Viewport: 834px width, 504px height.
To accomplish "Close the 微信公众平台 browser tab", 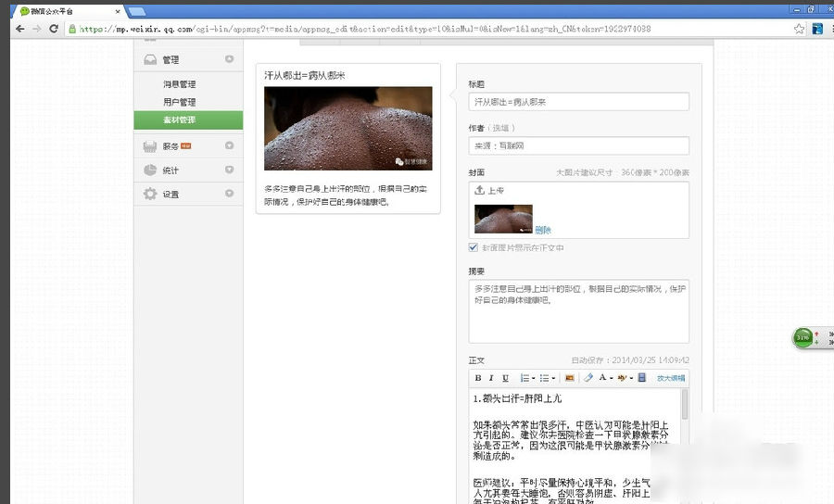I will pos(118,11).
